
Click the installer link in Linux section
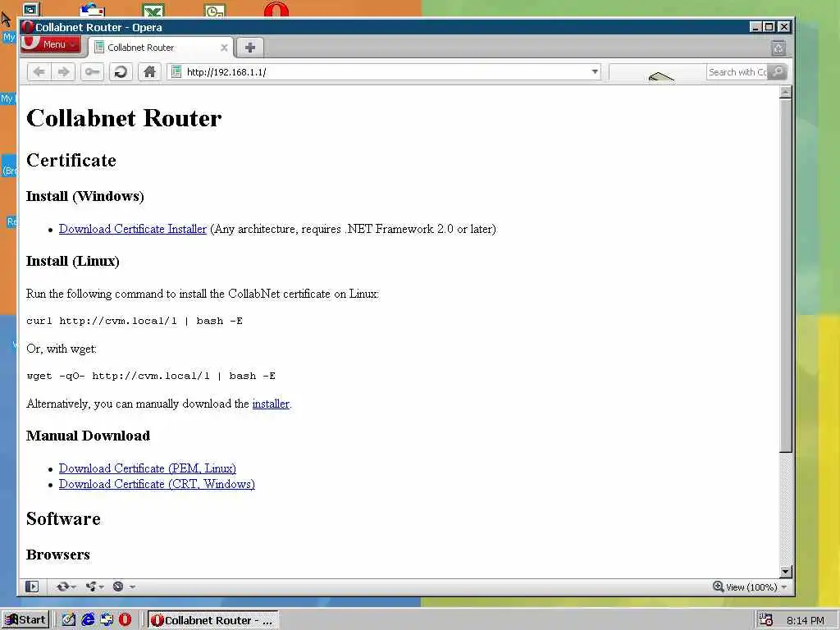(271, 404)
